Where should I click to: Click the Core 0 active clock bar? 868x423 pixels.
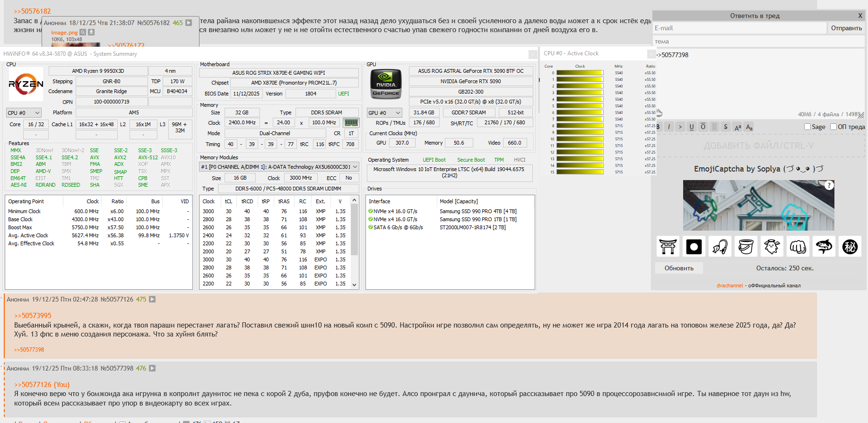(x=580, y=73)
